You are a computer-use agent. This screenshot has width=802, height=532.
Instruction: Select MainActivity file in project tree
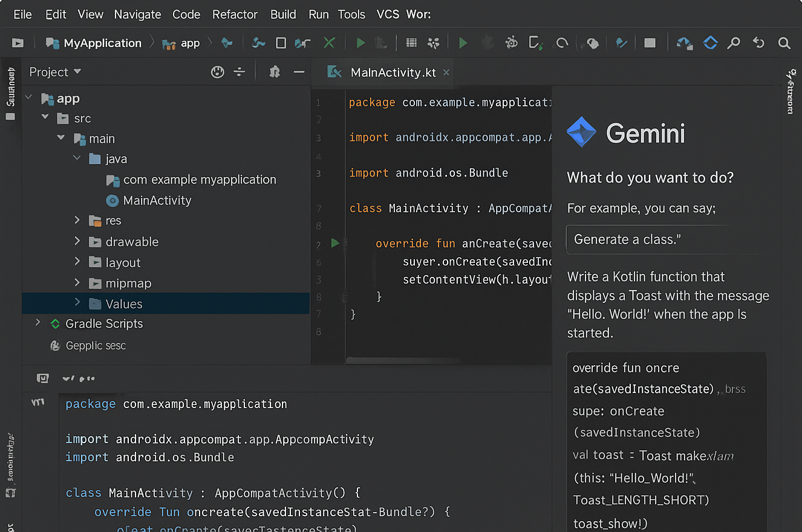tap(157, 200)
